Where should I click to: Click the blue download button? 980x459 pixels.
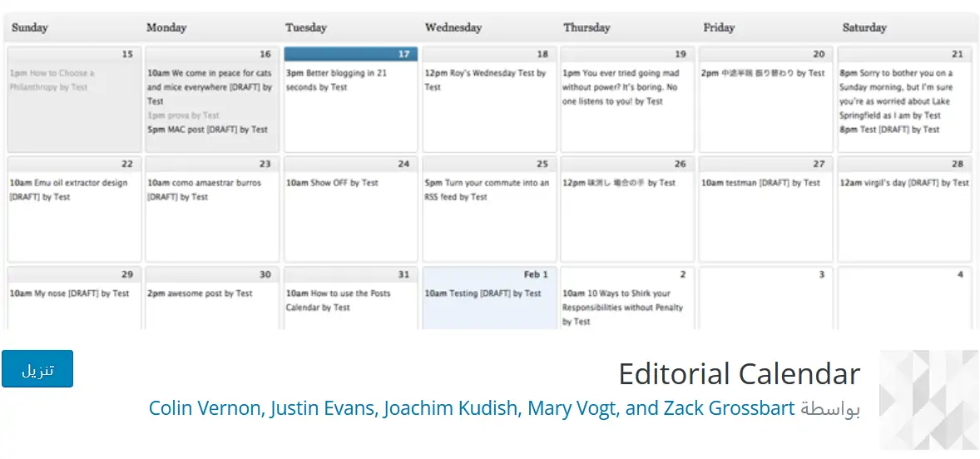click(37, 369)
